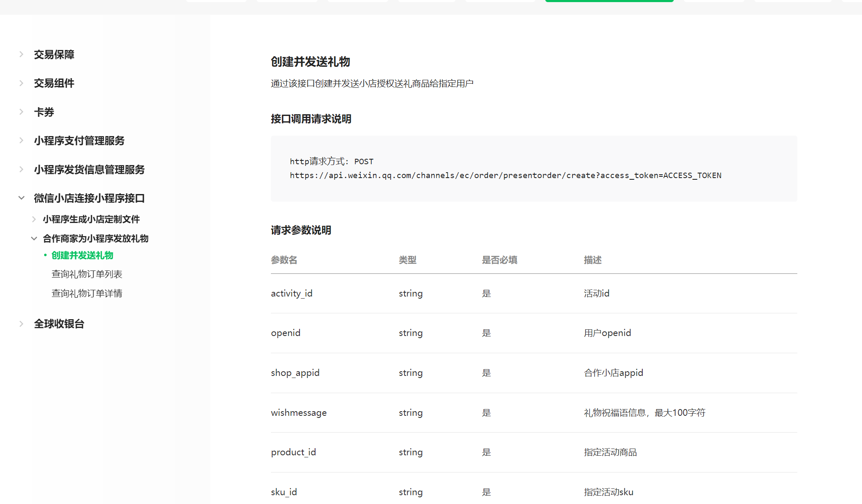
Task: Collapse 合作商家为小程序发放礼物 chevron
Action: [34, 239]
